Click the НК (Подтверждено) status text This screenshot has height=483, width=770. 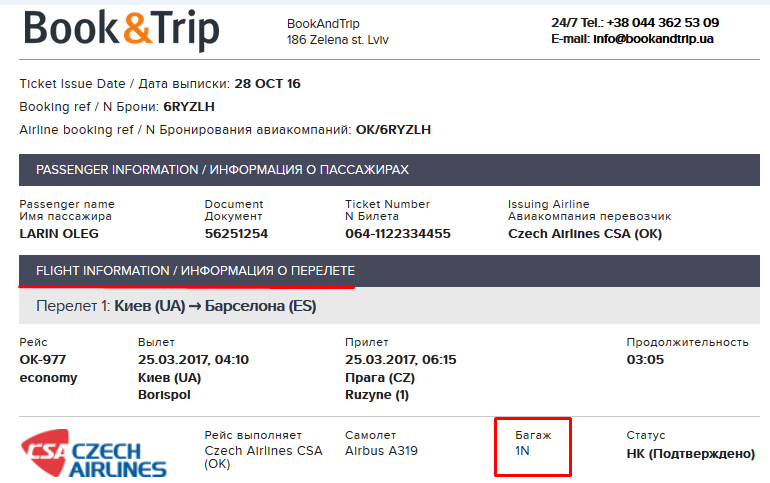690,454
